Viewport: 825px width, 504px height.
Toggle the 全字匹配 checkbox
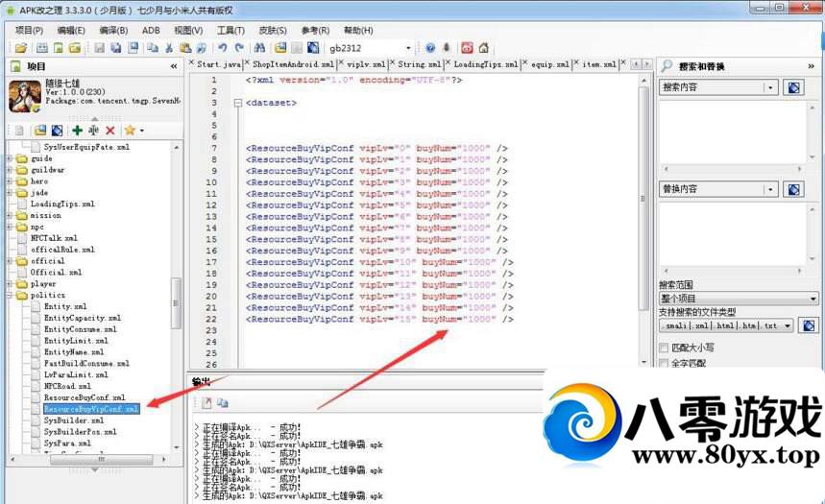pyautogui.click(x=664, y=364)
